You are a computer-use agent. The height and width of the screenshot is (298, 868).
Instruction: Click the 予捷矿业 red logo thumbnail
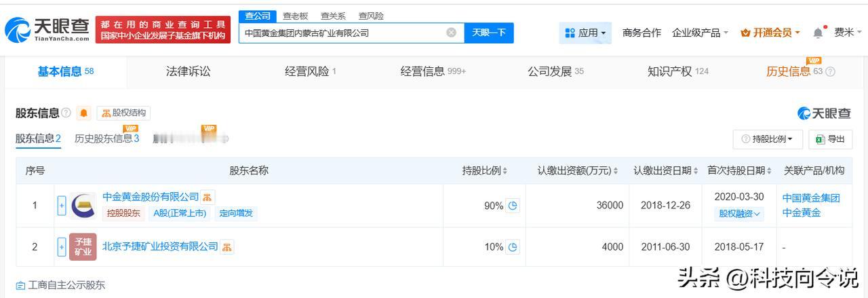(x=83, y=247)
